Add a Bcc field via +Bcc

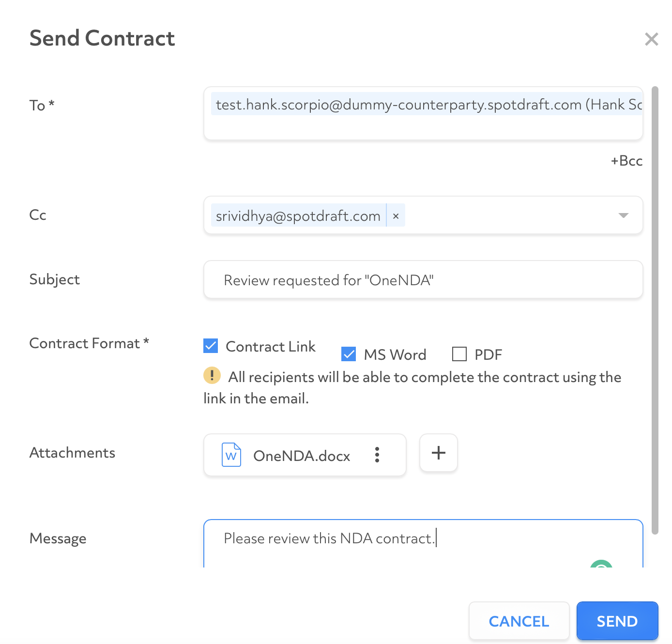(626, 161)
